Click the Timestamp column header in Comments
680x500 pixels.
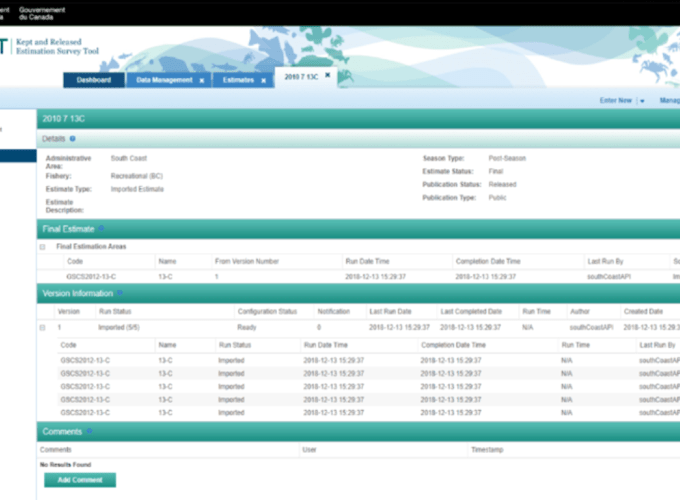tap(488, 450)
